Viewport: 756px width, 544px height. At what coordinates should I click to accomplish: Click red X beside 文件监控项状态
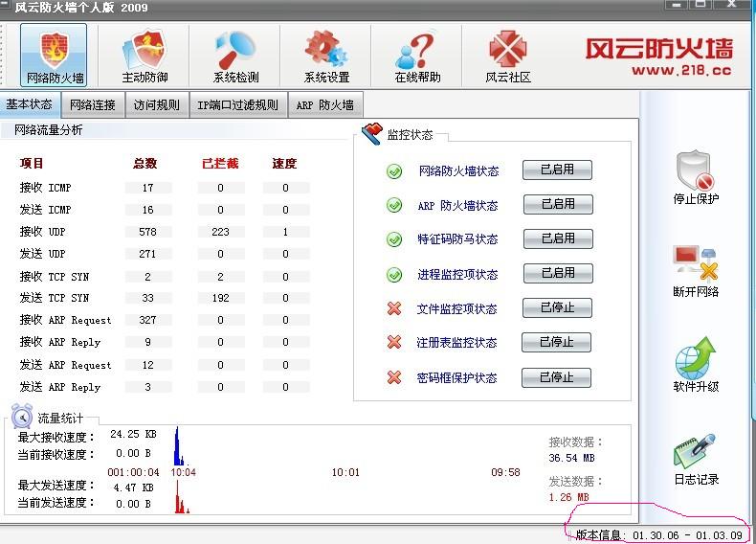[394, 308]
